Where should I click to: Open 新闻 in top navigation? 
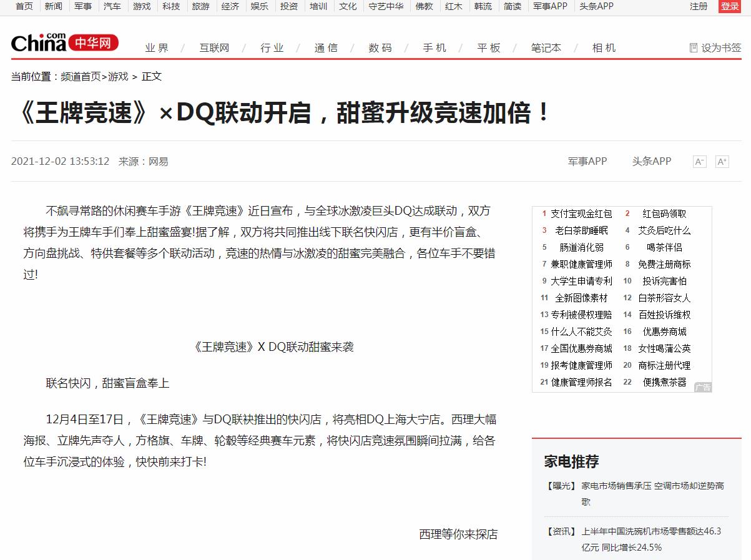click(54, 6)
